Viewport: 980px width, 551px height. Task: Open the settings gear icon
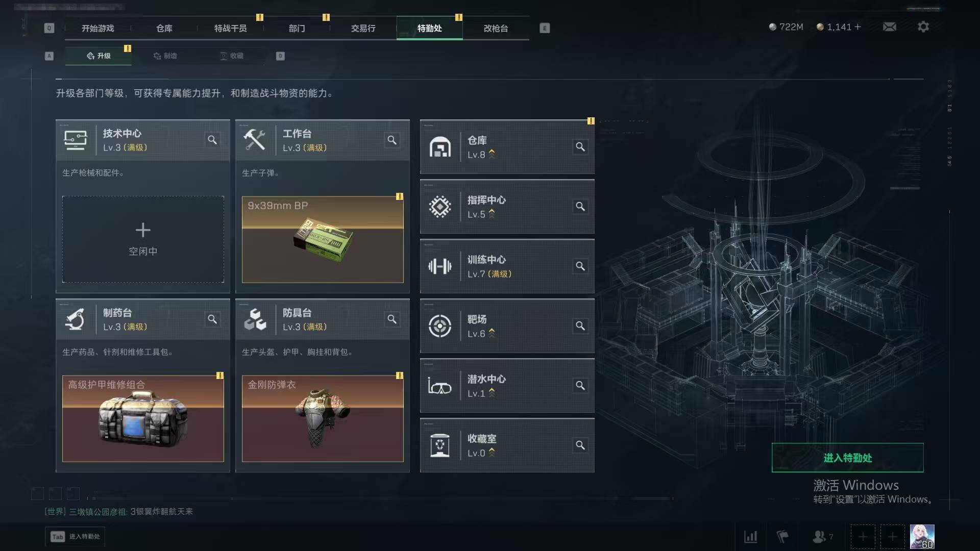click(x=923, y=27)
